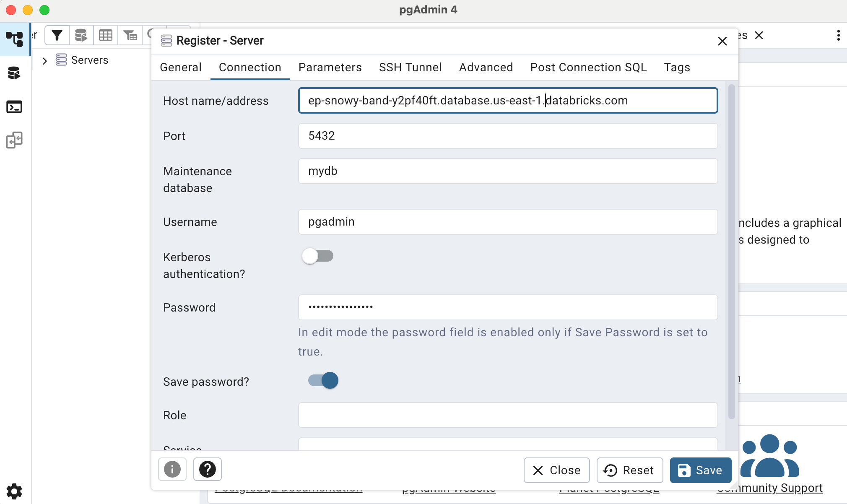847x504 pixels.
Task: Reset the connection form
Action: [x=629, y=470]
